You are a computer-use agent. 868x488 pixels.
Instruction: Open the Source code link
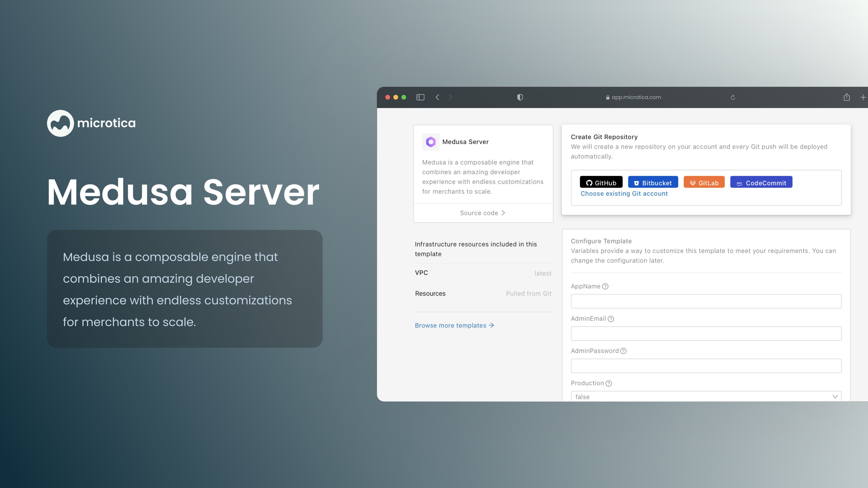483,213
